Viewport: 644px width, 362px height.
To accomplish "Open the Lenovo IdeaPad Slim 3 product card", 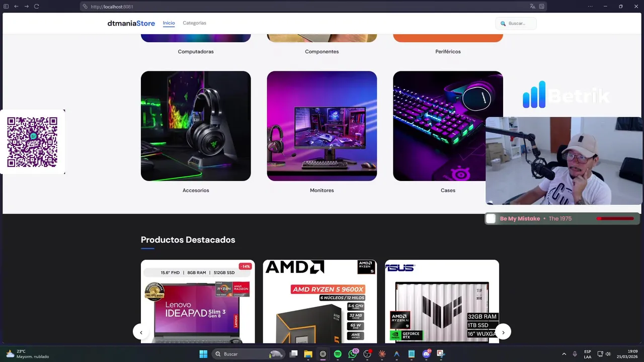I will pyautogui.click(x=198, y=302).
